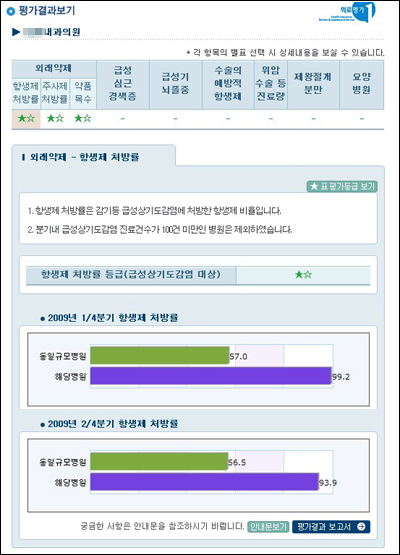Open the 평가결과 보고서 button
The height and width of the screenshot is (555, 400).
pos(331,527)
